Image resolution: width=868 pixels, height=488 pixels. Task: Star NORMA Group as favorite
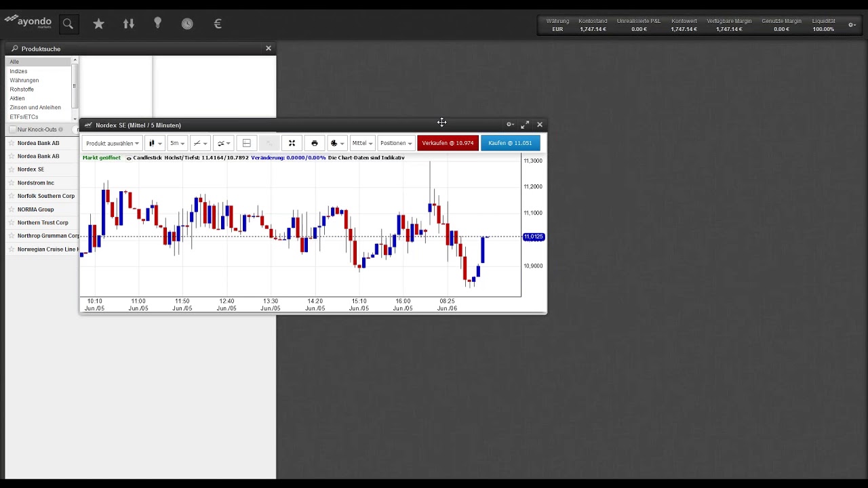point(12,209)
